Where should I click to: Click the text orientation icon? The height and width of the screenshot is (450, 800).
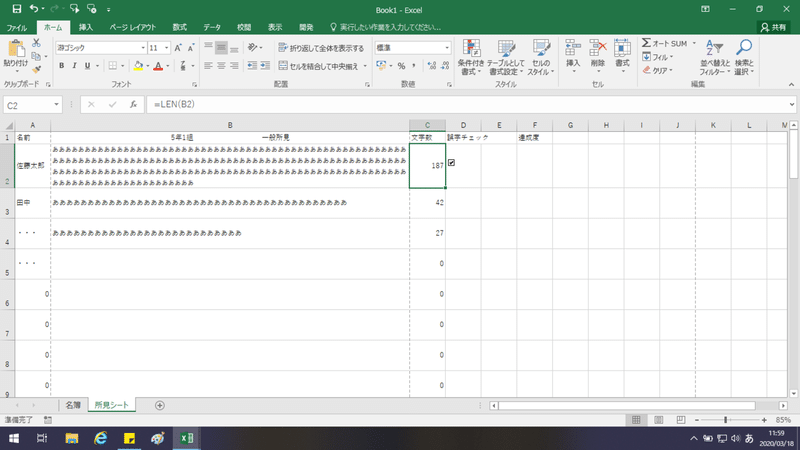pyautogui.click(x=253, y=48)
